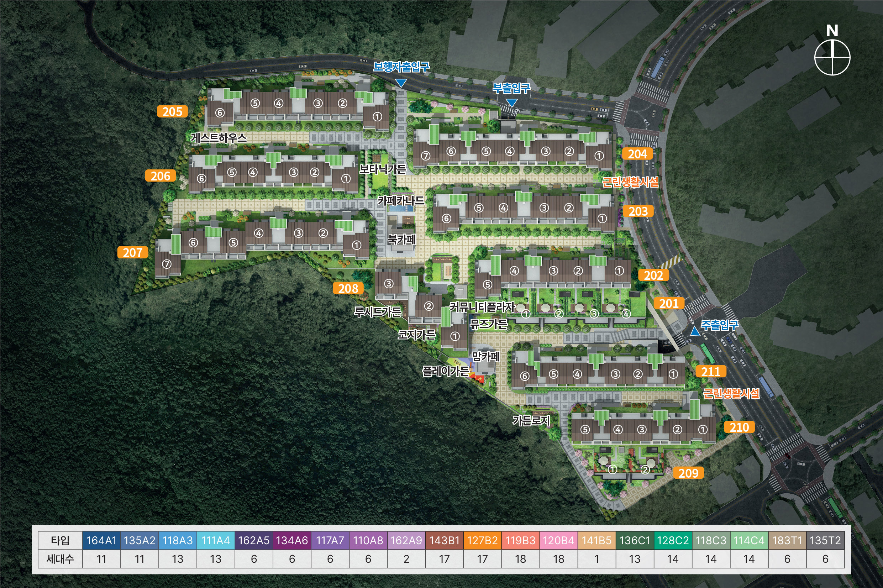Screen dimensions: 883x588
Task: Click the 근린생활시설 label near 203
Action: coord(630,182)
